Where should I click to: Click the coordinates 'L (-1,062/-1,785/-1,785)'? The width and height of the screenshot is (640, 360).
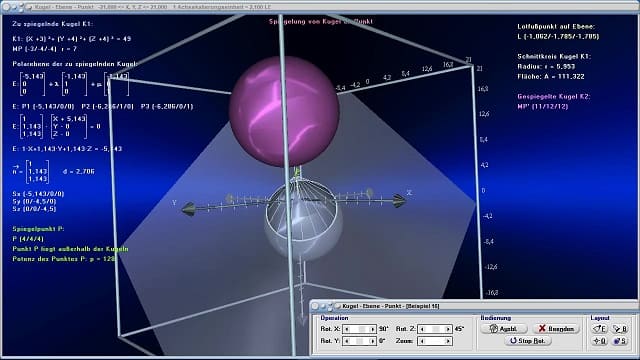coord(558,36)
